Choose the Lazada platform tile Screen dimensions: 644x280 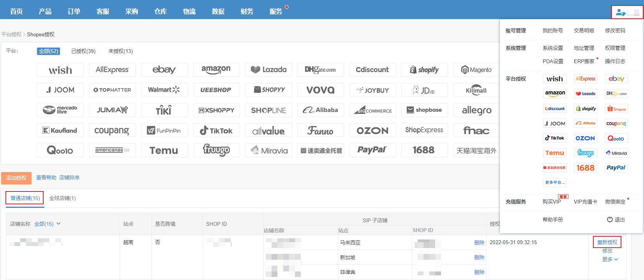coord(268,70)
